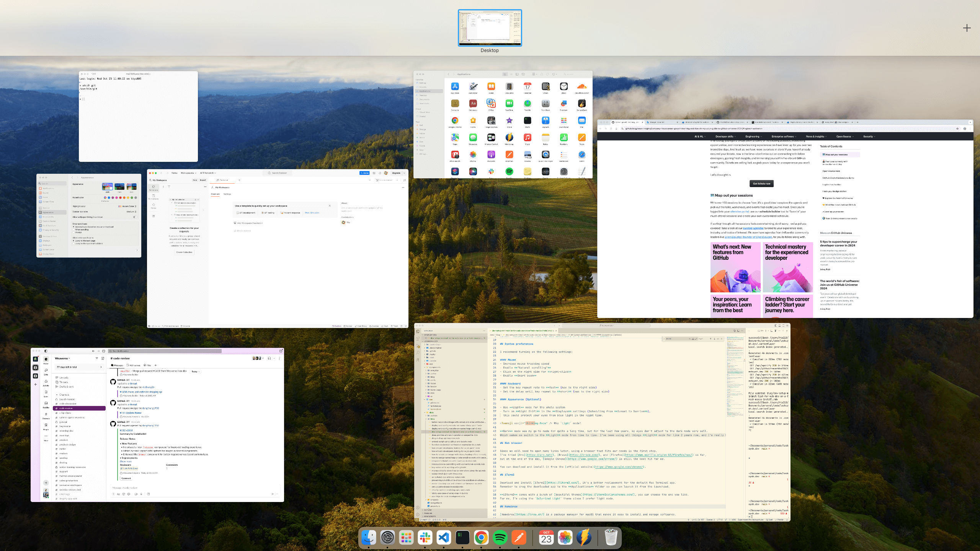
Task: Toggle allow wallpaper tinting in windows
Action: pos(135,217)
